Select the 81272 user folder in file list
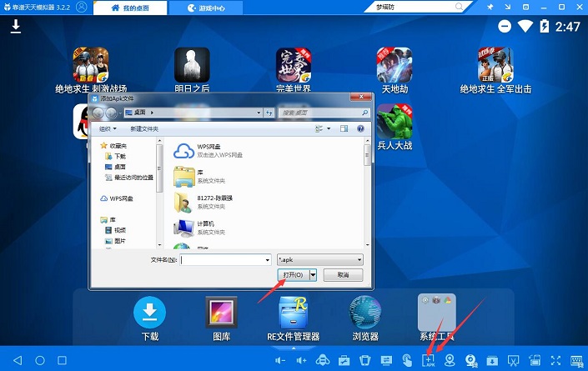This screenshot has width=588, height=371. 204,202
